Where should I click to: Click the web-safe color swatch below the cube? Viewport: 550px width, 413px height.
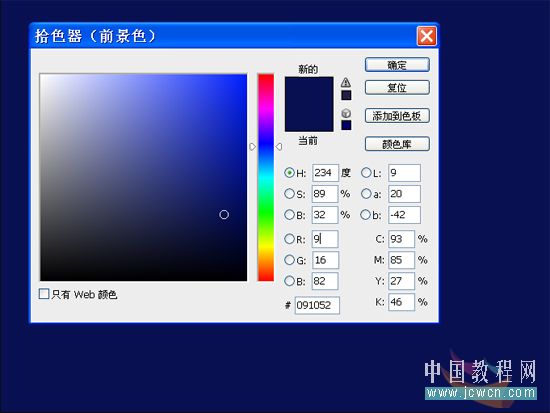click(346, 125)
